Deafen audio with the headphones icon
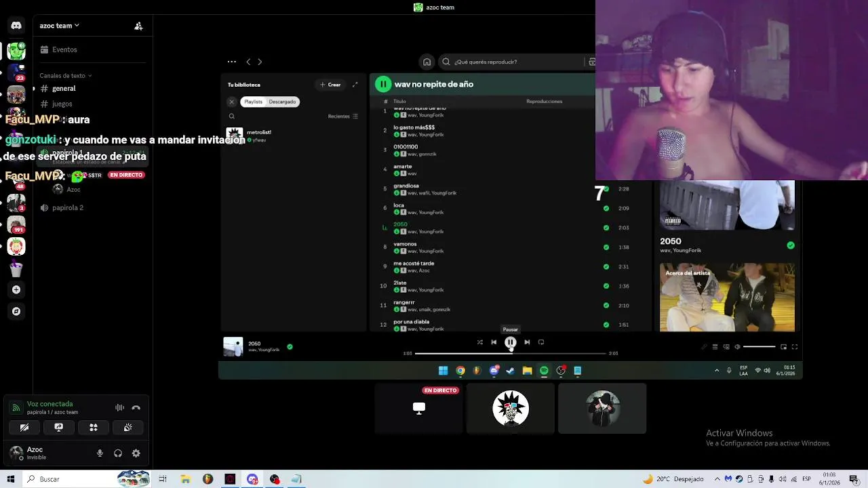Image resolution: width=868 pixels, height=488 pixels. click(x=118, y=453)
